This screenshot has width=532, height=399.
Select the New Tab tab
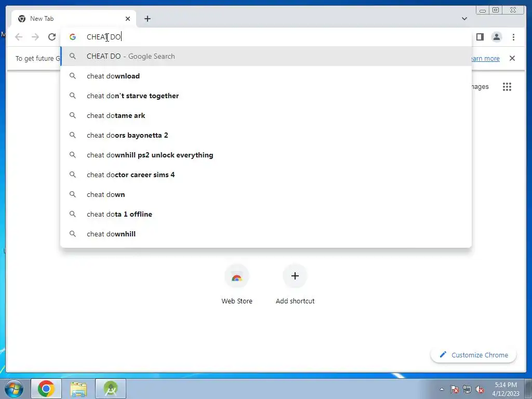coord(74,19)
